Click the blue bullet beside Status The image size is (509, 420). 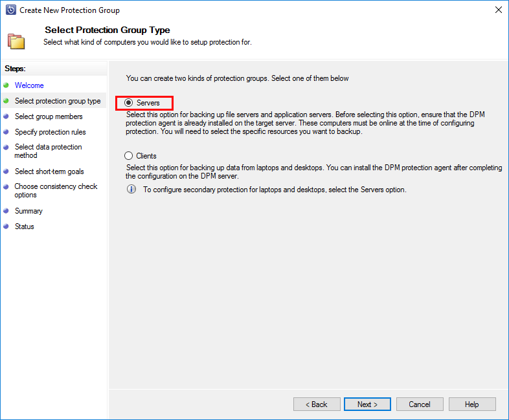click(x=6, y=227)
